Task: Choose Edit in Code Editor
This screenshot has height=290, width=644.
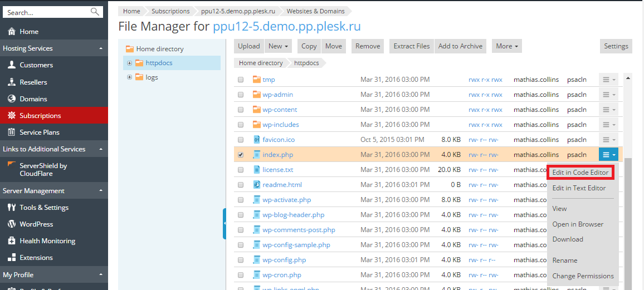Action: pos(580,173)
